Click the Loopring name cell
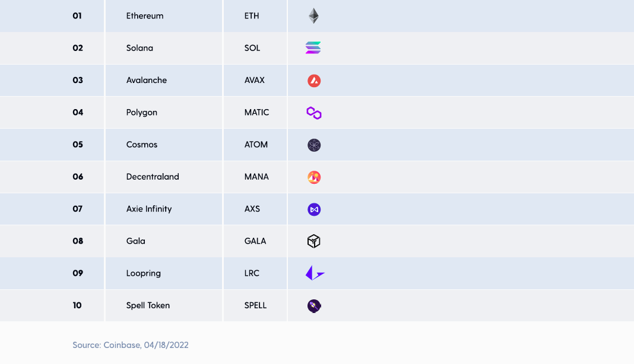Image resolution: width=634 pixels, height=364 pixels. click(x=164, y=273)
